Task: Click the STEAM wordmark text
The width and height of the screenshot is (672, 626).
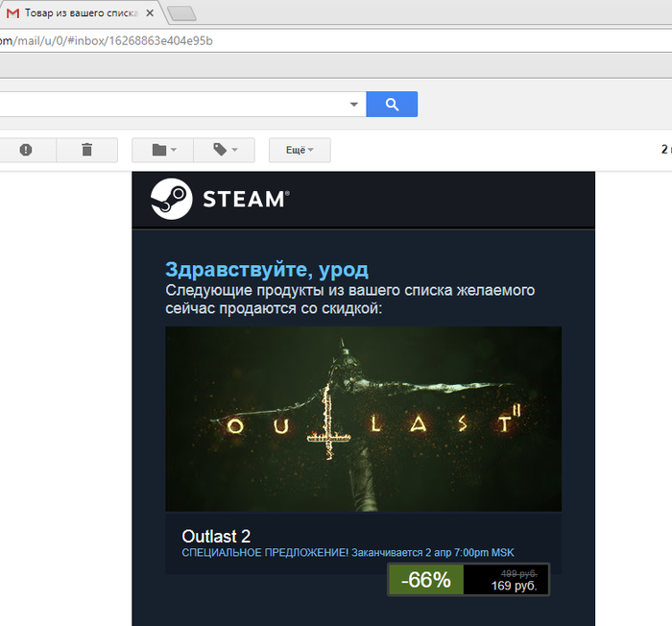Action: (243, 200)
